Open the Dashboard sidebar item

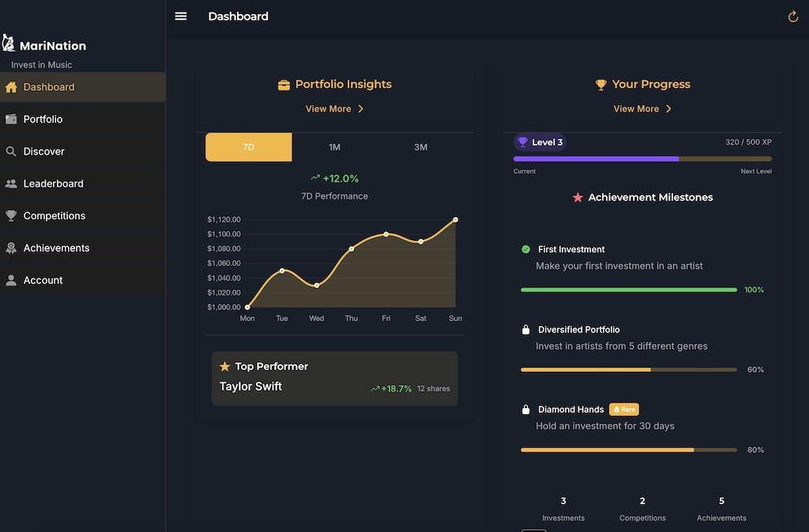click(x=82, y=87)
